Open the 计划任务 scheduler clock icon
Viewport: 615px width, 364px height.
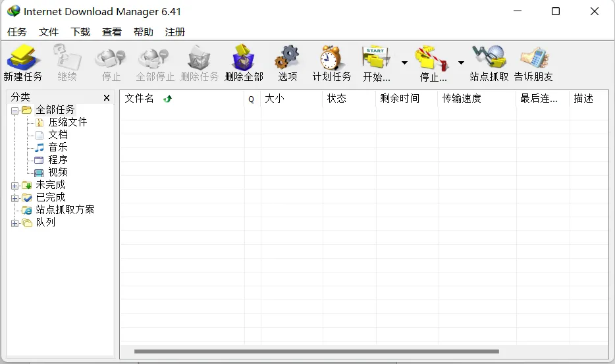(x=331, y=59)
